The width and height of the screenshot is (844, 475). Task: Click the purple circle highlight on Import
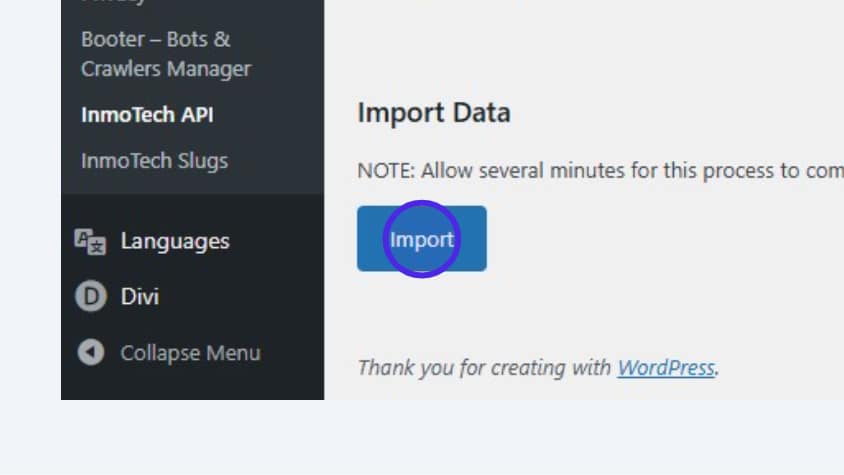point(421,239)
